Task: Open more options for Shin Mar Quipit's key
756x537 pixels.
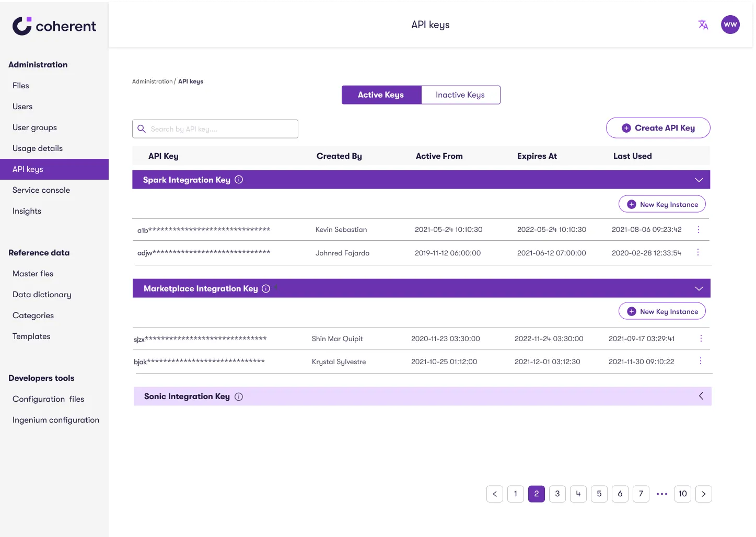Action: click(701, 338)
